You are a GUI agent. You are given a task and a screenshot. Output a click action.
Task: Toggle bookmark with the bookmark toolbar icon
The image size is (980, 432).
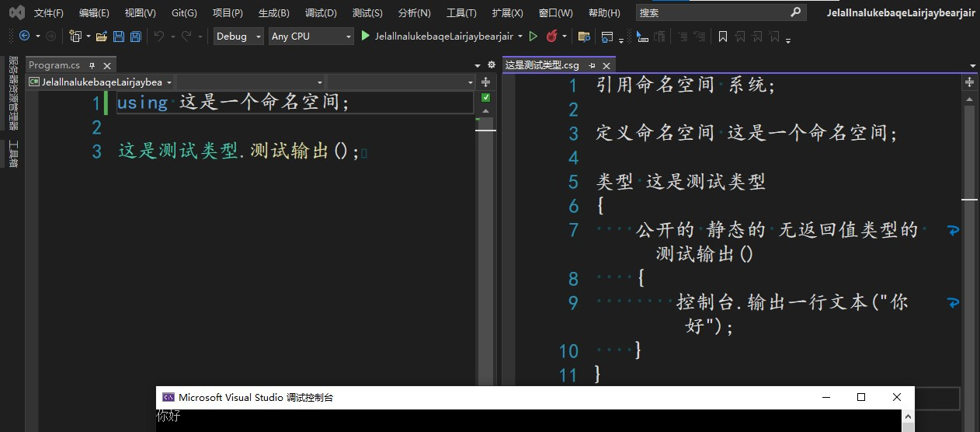click(x=722, y=37)
